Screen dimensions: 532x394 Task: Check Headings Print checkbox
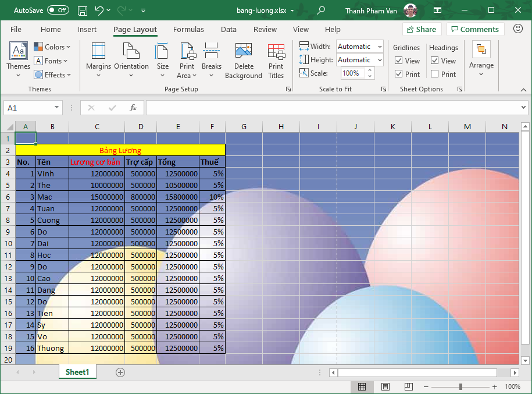(x=435, y=74)
